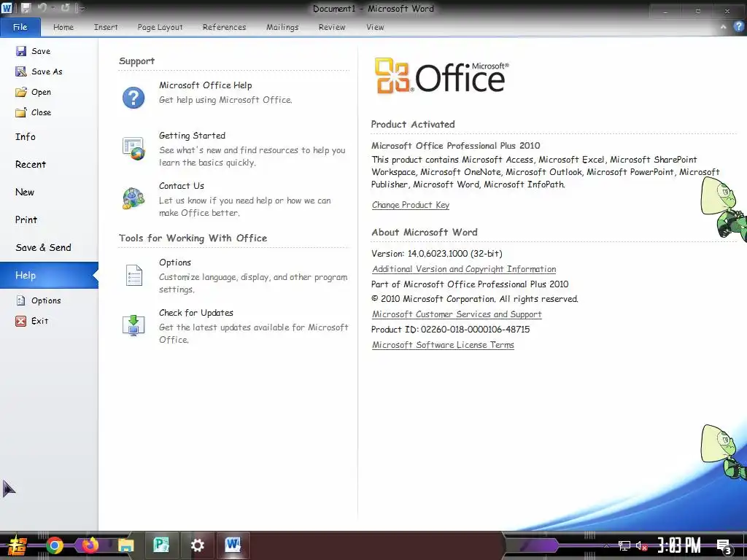The height and width of the screenshot is (560, 747).
Task: Click the network tray icon
Action: tap(624, 545)
